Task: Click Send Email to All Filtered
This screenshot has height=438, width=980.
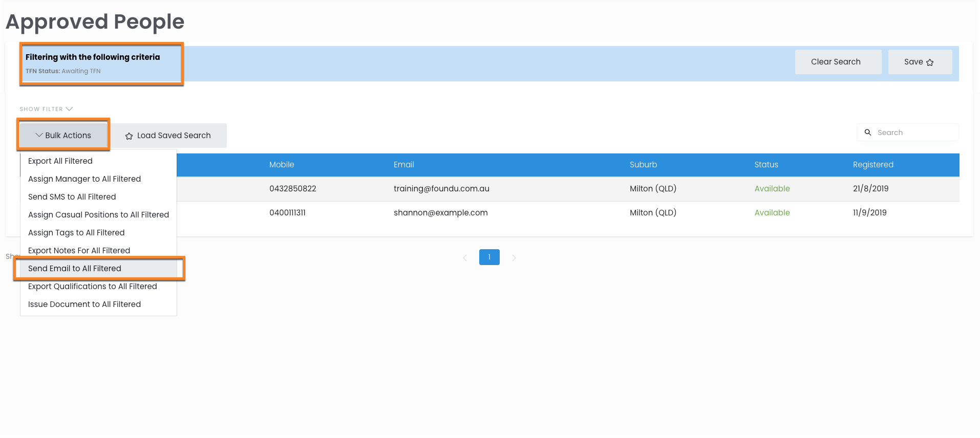Action: click(x=75, y=269)
